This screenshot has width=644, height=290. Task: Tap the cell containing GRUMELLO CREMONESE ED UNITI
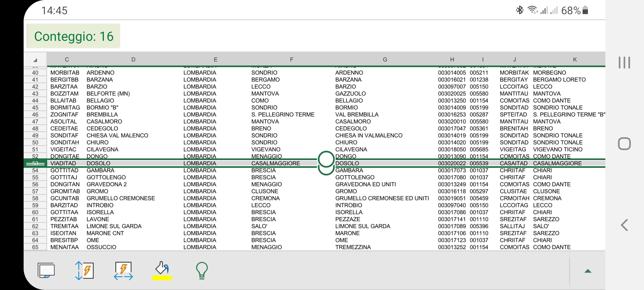(x=382, y=198)
